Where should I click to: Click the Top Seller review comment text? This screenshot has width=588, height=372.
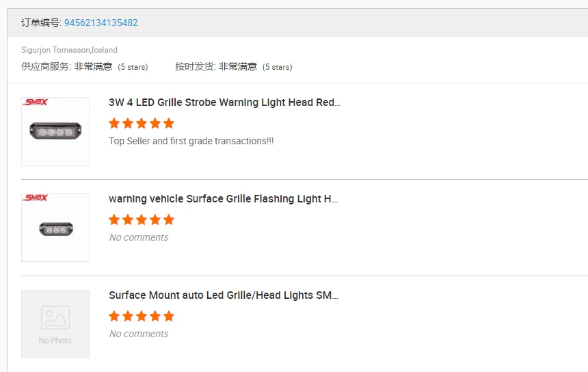pyautogui.click(x=191, y=141)
